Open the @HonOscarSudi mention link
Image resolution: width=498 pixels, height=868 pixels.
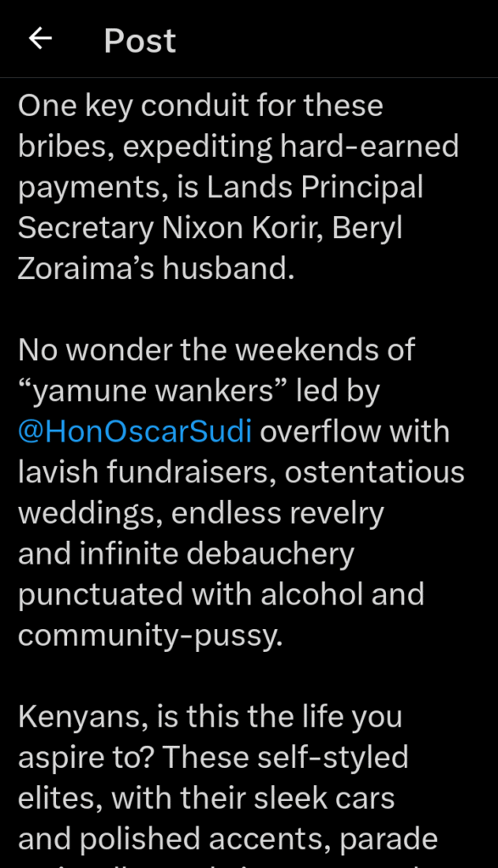point(135,431)
